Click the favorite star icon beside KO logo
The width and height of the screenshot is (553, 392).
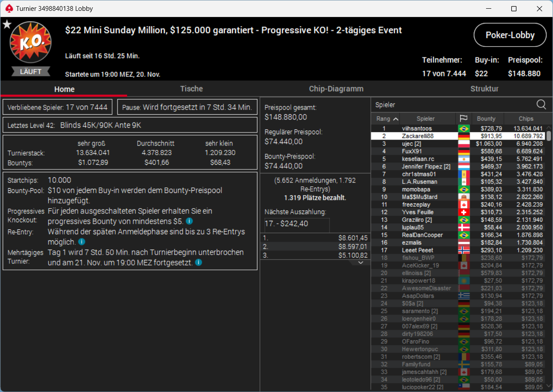coord(7,25)
